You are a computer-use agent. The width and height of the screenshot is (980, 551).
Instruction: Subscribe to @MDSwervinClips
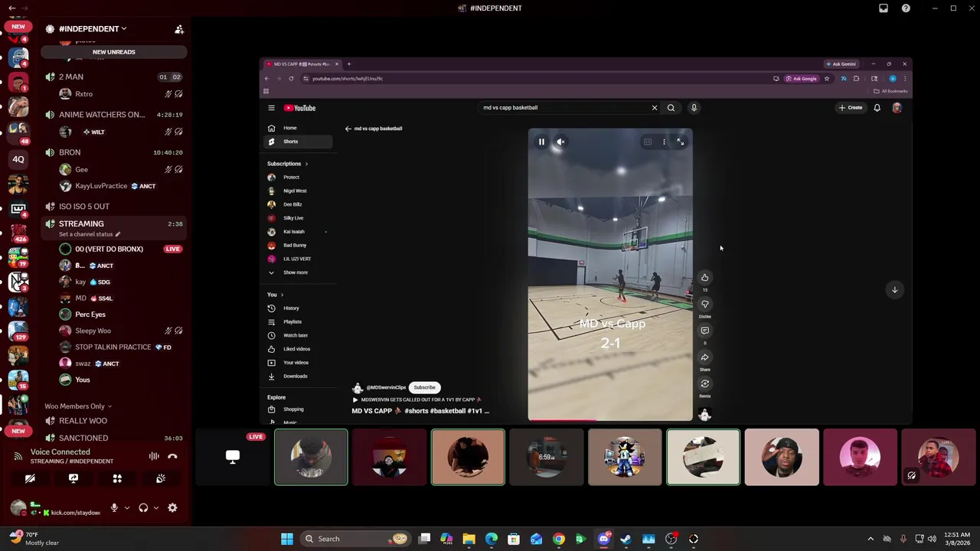424,387
